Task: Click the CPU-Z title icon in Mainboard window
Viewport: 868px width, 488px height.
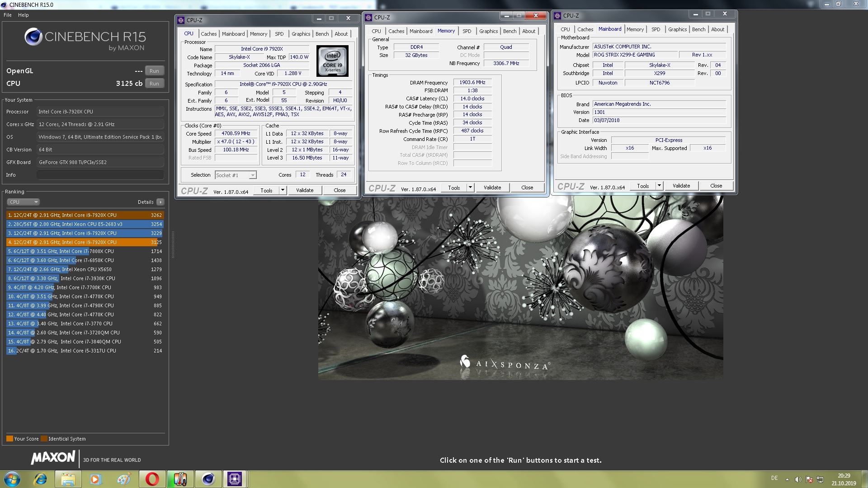Action: coord(557,15)
